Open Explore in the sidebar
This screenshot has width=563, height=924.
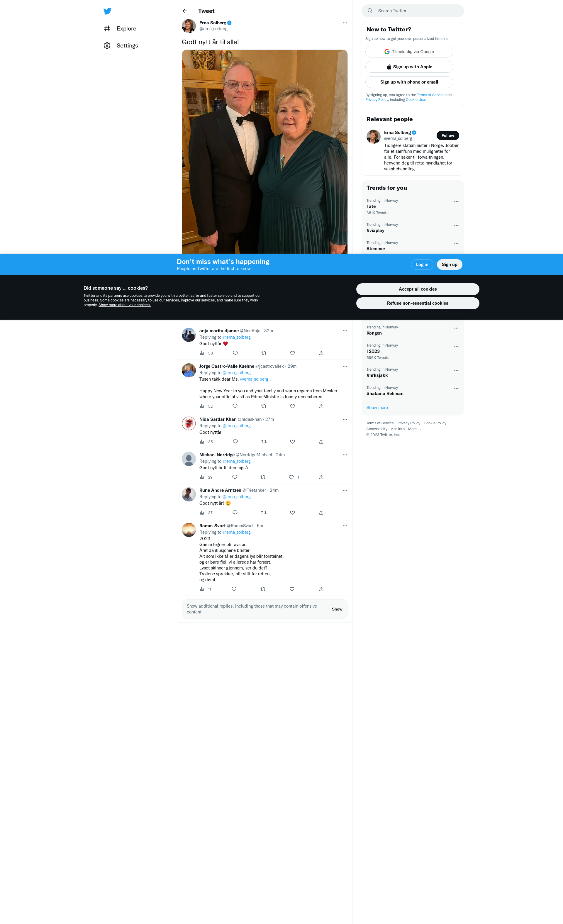(120, 28)
